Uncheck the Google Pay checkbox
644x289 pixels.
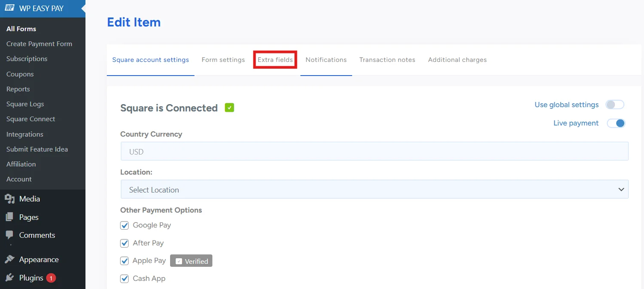[124, 225]
